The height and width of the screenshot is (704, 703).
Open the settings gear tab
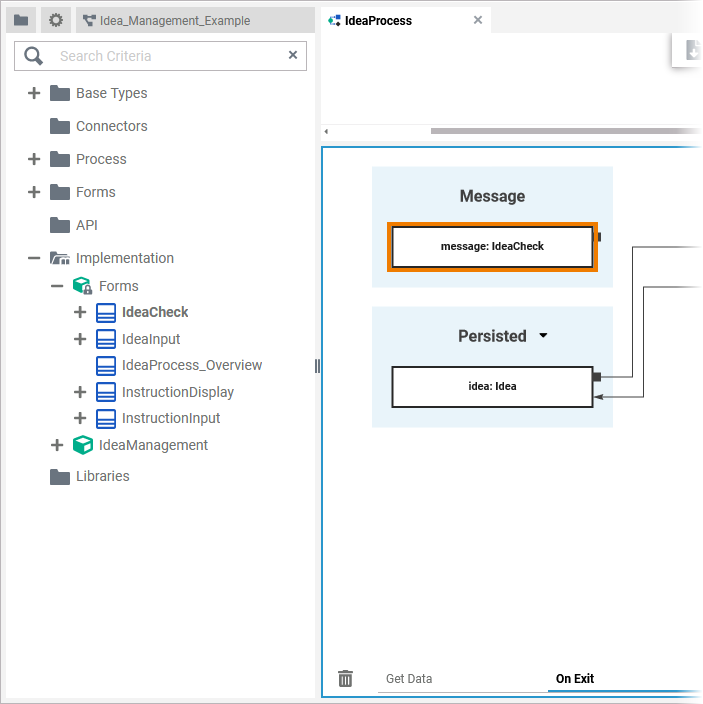point(56,20)
